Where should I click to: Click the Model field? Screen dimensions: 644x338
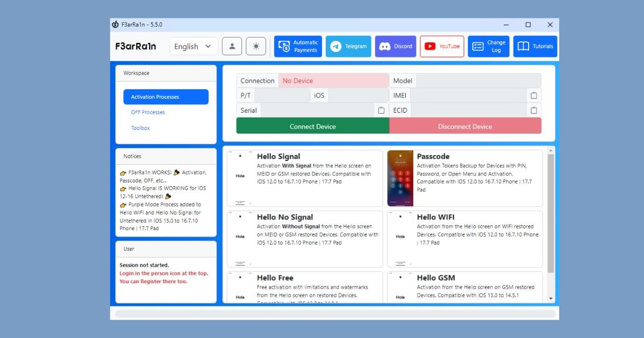tap(479, 80)
